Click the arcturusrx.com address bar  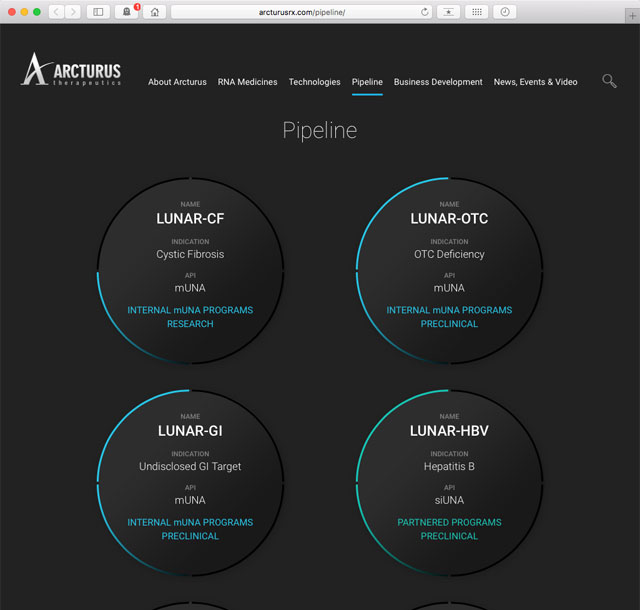pos(302,12)
